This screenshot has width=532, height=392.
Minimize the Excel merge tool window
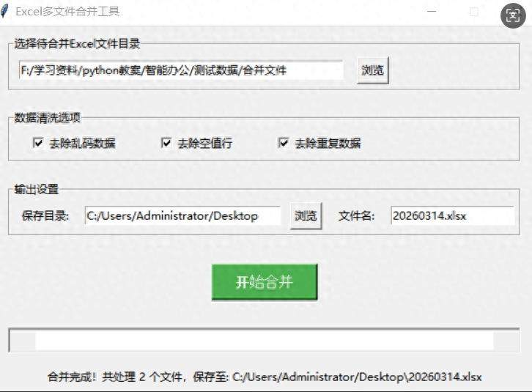tap(432, 12)
